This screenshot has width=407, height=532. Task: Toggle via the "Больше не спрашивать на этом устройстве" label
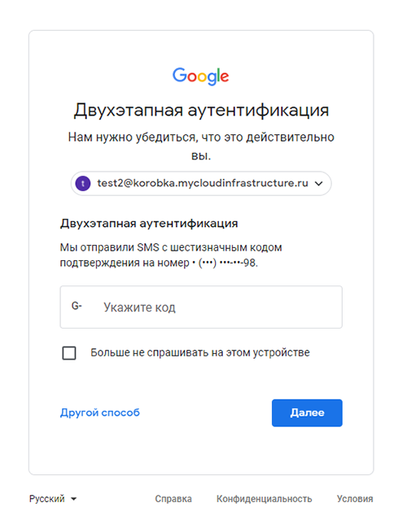(200, 353)
